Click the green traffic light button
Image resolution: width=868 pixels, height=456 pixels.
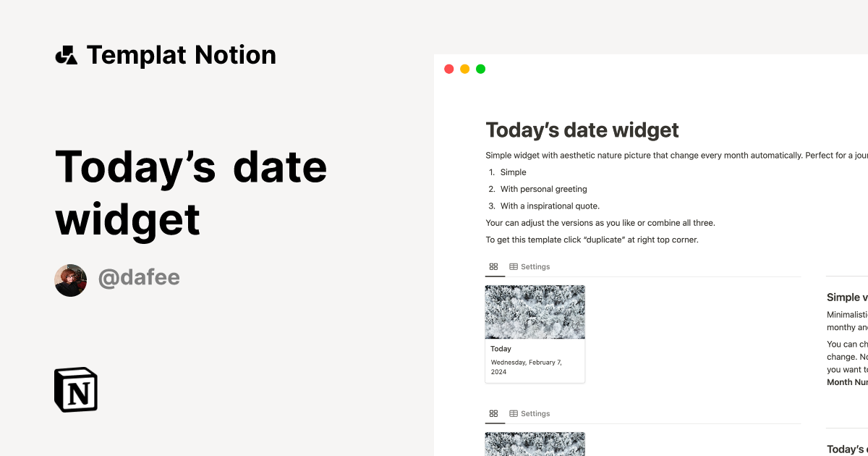coord(480,69)
